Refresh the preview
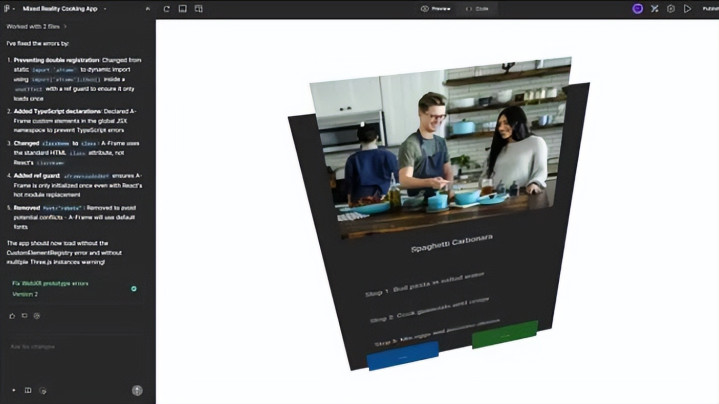 tap(166, 9)
